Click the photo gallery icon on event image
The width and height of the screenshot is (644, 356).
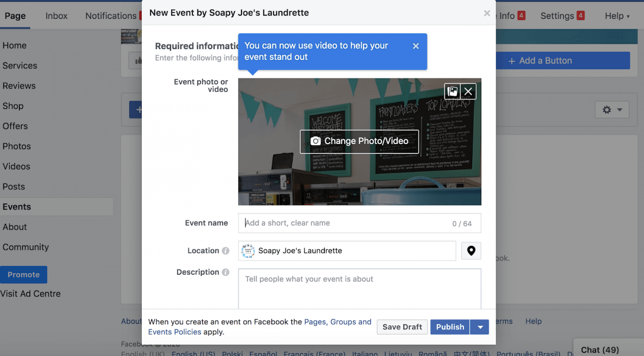click(452, 91)
